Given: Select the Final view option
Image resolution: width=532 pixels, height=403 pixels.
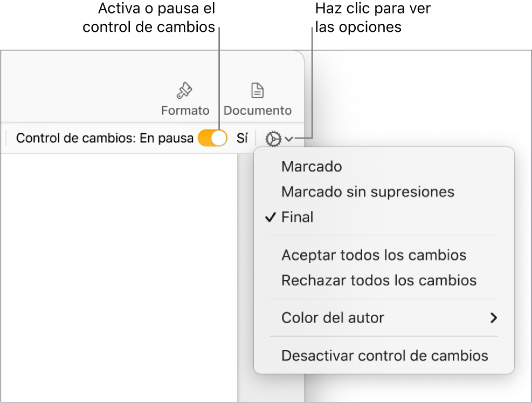Looking at the screenshot, I should 298,217.
